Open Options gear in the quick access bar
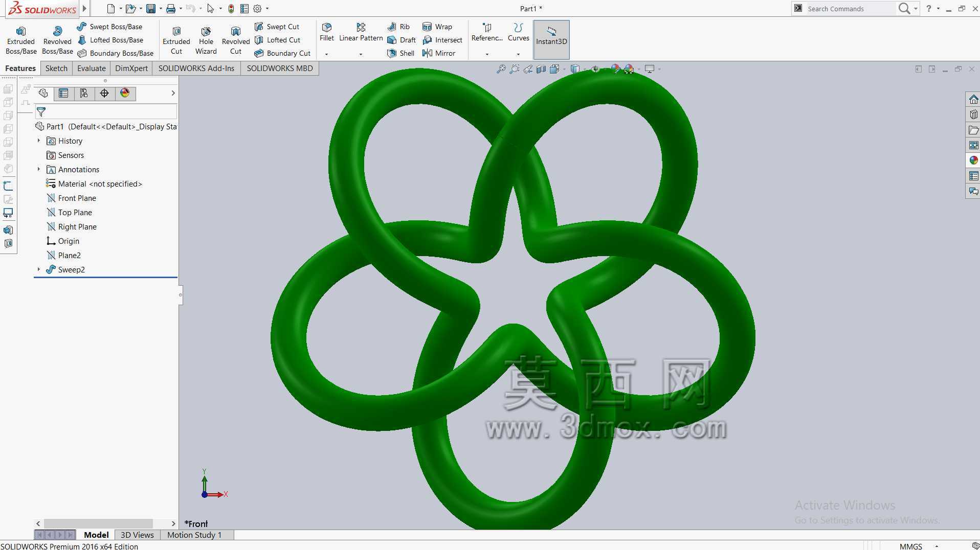The height and width of the screenshot is (550, 980). click(257, 9)
